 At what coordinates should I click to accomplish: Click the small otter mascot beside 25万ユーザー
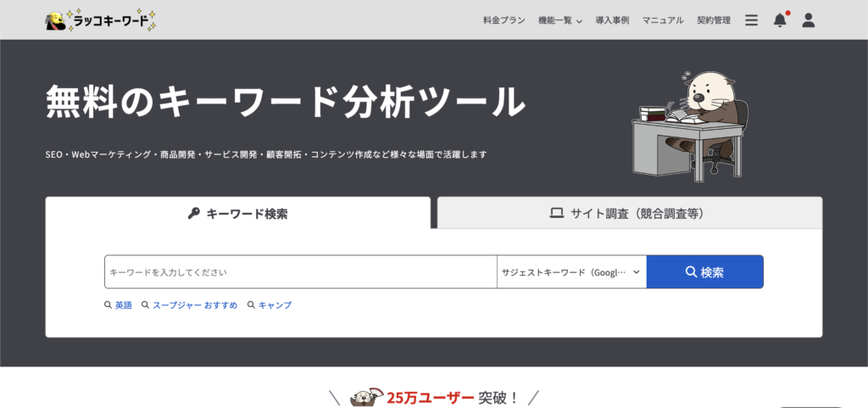coord(366,397)
